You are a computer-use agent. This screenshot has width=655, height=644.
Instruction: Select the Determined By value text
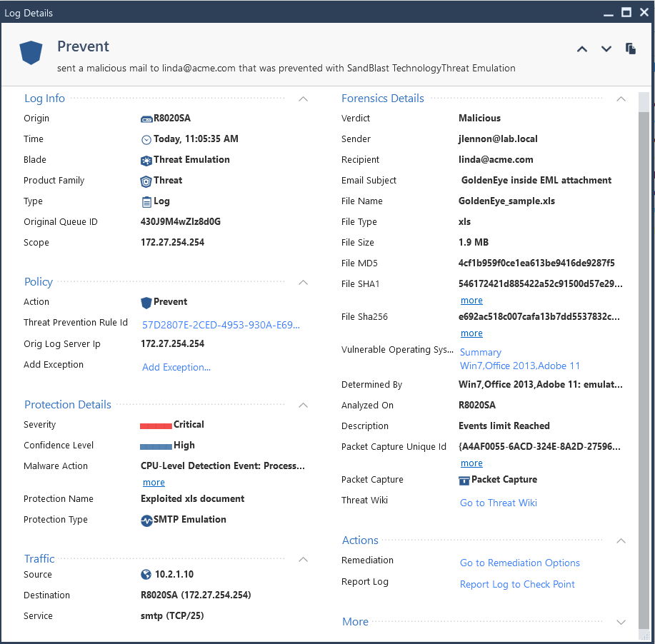[541, 385]
